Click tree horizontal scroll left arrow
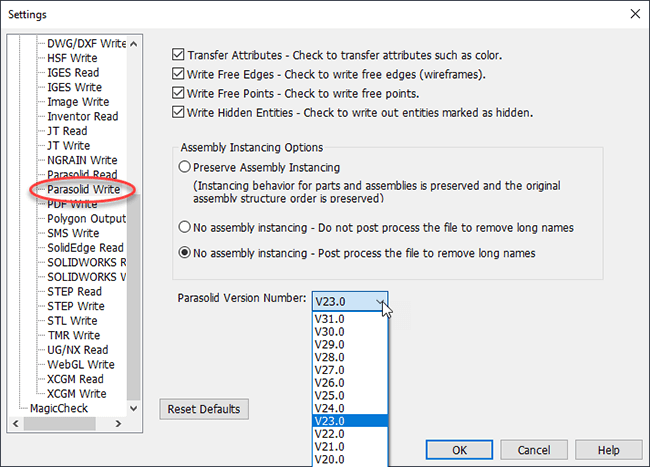The image size is (650, 467). click(x=16, y=423)
